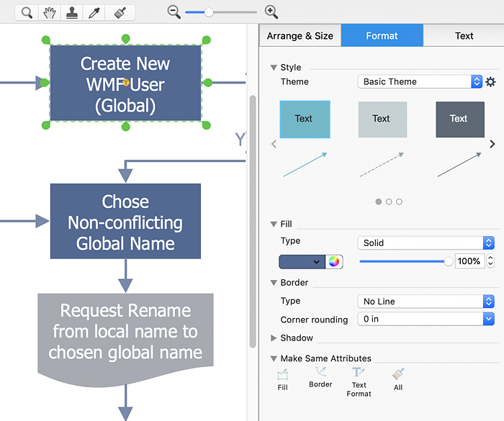Select the Request Rename document shape
The width and height of the screenshot is (504, 421).
(125, 339)
